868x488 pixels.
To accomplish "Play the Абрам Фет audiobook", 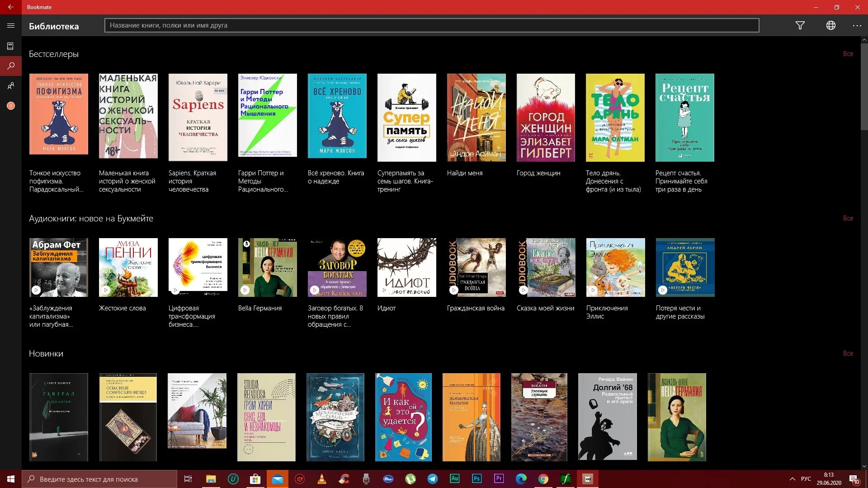I will tap(36, 290).
